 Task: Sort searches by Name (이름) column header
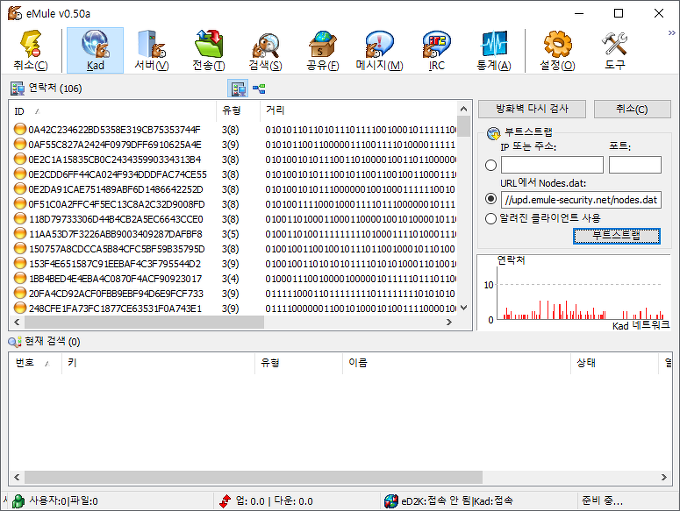(456, 363)
